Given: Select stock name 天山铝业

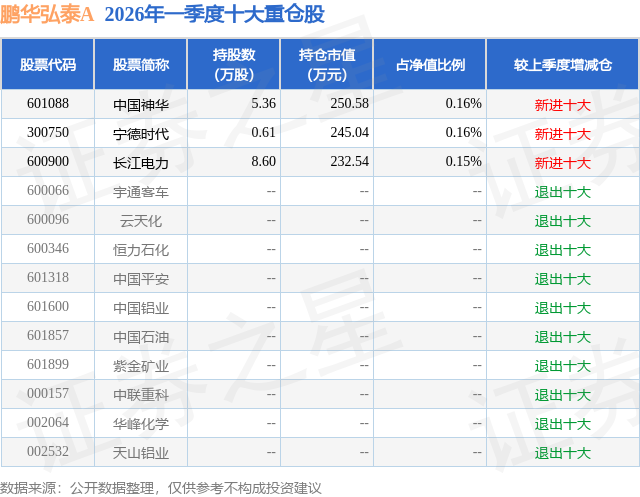Looking at the screenshot, I should (141, 453).
